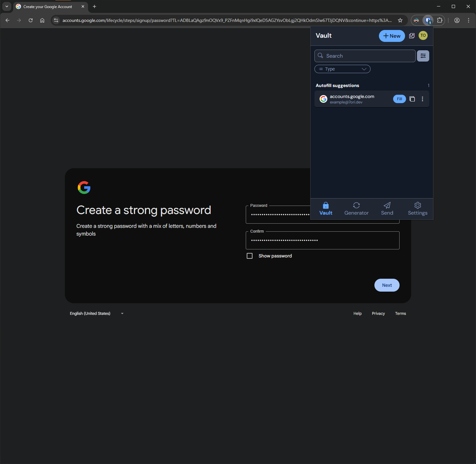Open more options for accounts.google.com item
The width and height of the screenshot is (476, 464).
(x=422, y=99)
